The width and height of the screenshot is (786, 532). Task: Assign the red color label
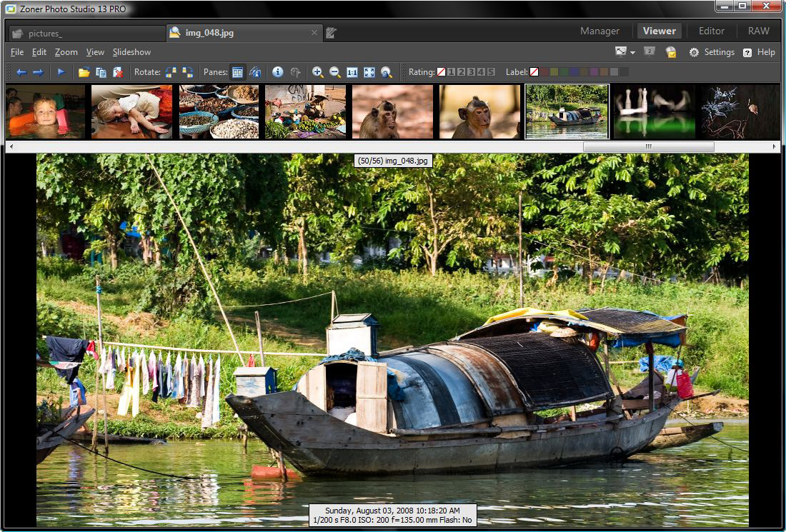click(545, 71)
